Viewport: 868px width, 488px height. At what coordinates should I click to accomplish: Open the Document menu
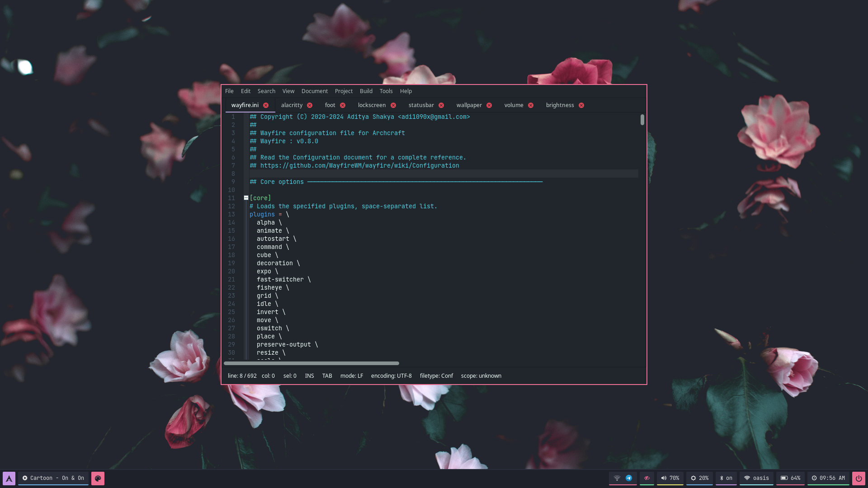pos(314,91)
